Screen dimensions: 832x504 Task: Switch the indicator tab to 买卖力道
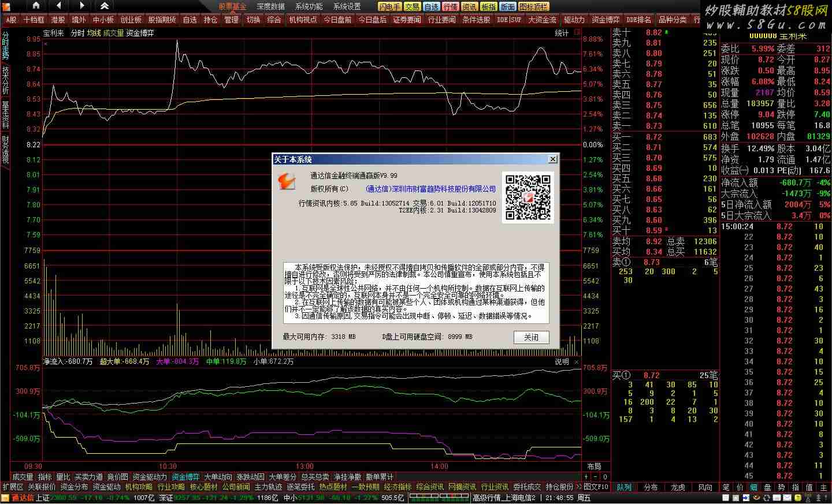click(x=88, y=477)
